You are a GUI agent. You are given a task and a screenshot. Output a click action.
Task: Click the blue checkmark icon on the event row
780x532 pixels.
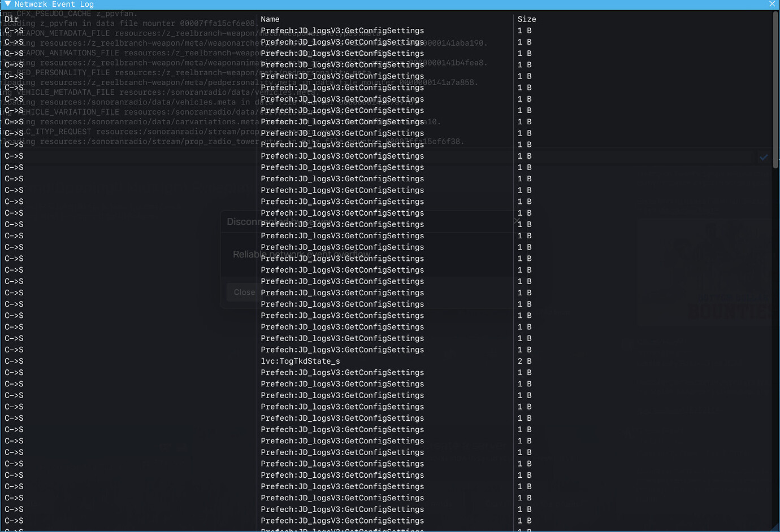tap(764, 158)
